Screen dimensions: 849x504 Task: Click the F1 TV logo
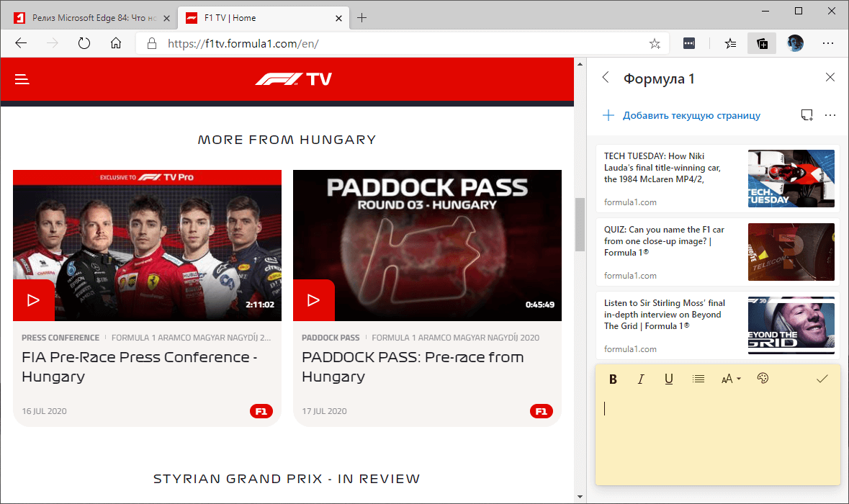click(294, 80)
